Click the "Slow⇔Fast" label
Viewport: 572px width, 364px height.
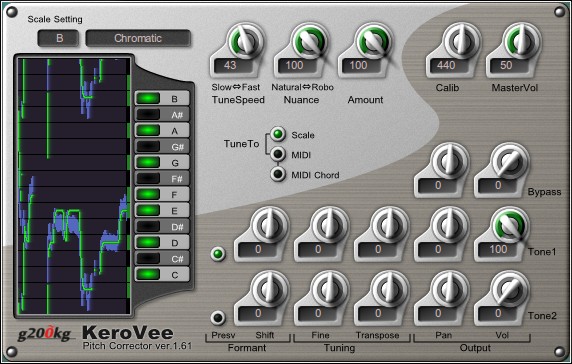pos(236,87)
